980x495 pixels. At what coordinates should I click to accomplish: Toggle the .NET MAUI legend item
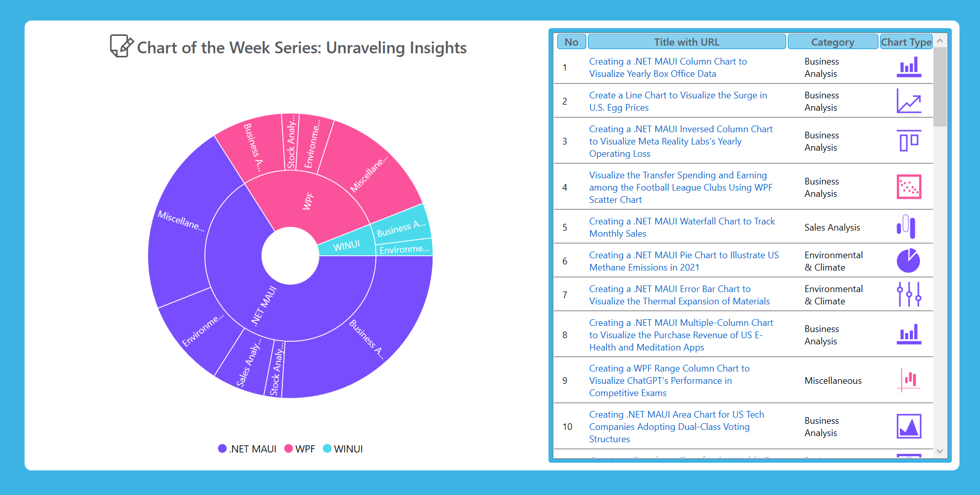point(247,448)
